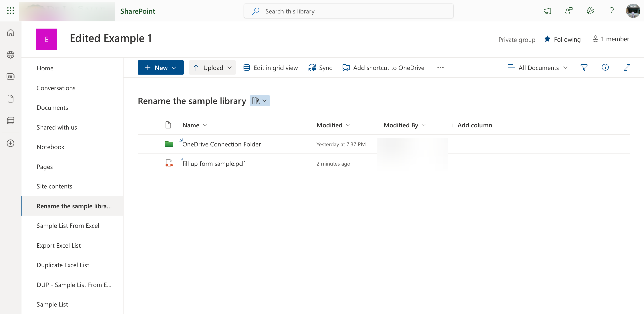This screenshot has width=644, height=314.
Task: Expand content with the full-screen arrow icon
Action: 627,68
